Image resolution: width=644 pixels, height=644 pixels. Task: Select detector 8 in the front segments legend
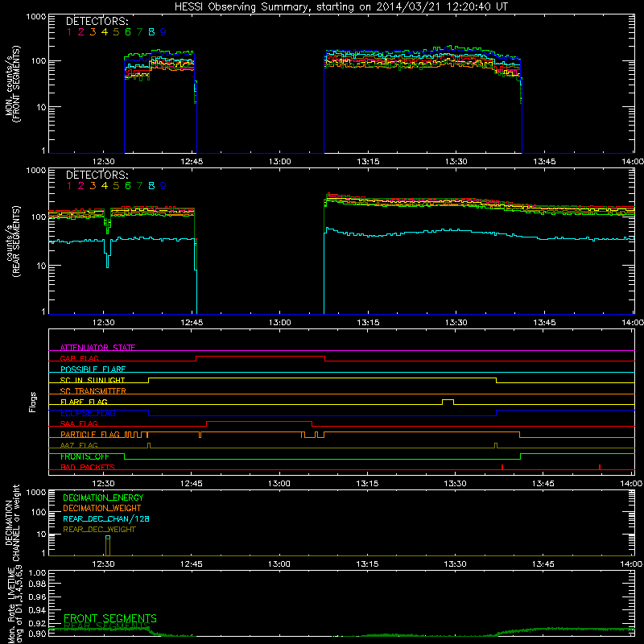pos(151,32)
